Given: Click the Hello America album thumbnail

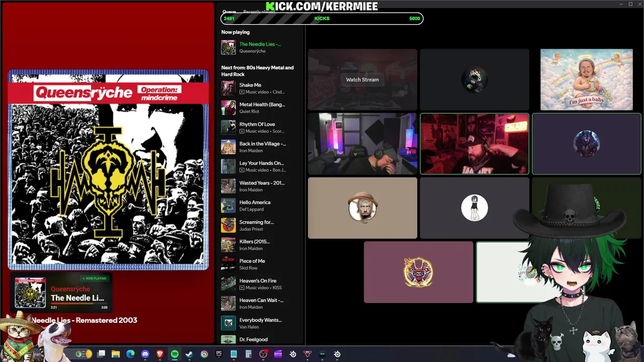Looking at the screenshot, I should point(228,206).
